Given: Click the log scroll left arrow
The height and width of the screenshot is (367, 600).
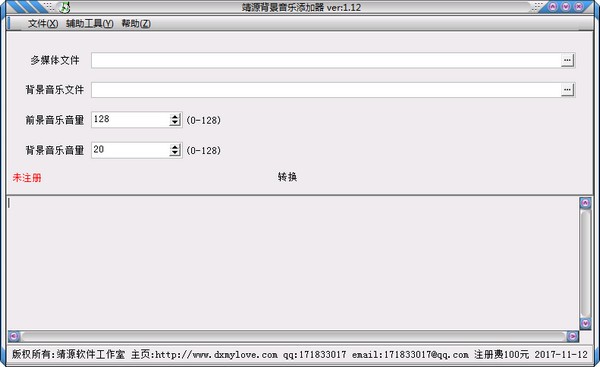Looking at the screenshot, I should click(x=14, y=336).
